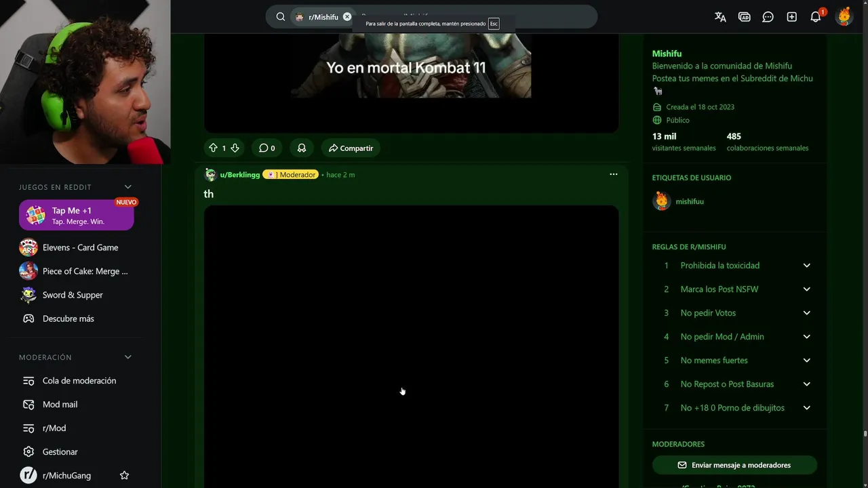
Task: Open u/Berklingg profile link
Action: (240, 175)
